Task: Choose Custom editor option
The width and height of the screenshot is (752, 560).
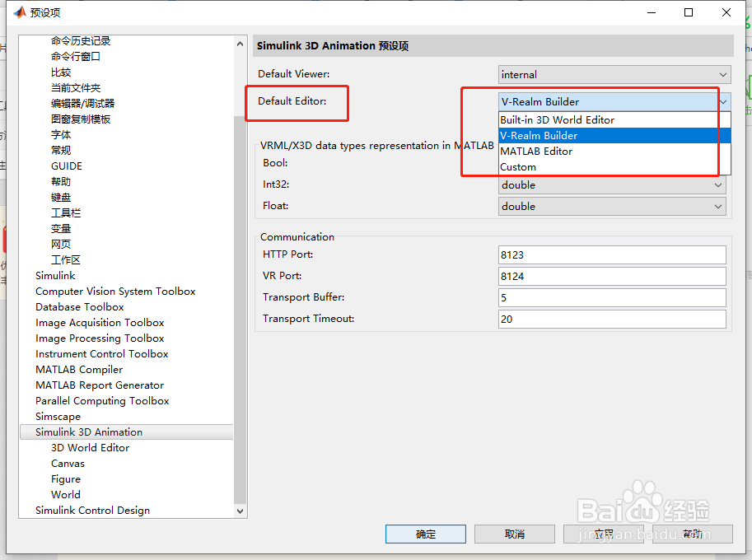Action: pyautogui.click(x=614, y=167)
